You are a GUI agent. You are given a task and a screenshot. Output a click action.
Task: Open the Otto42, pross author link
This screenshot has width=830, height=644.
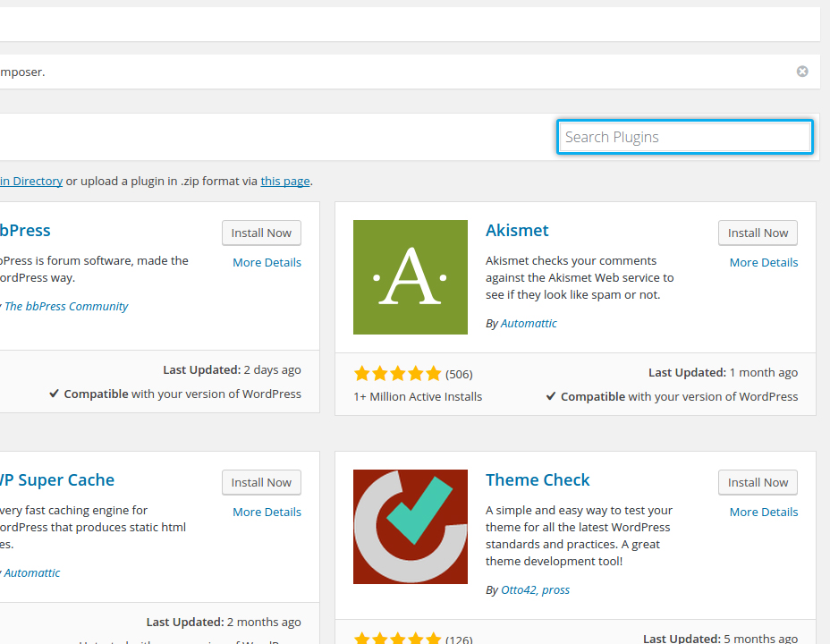(x=535, y=590)
